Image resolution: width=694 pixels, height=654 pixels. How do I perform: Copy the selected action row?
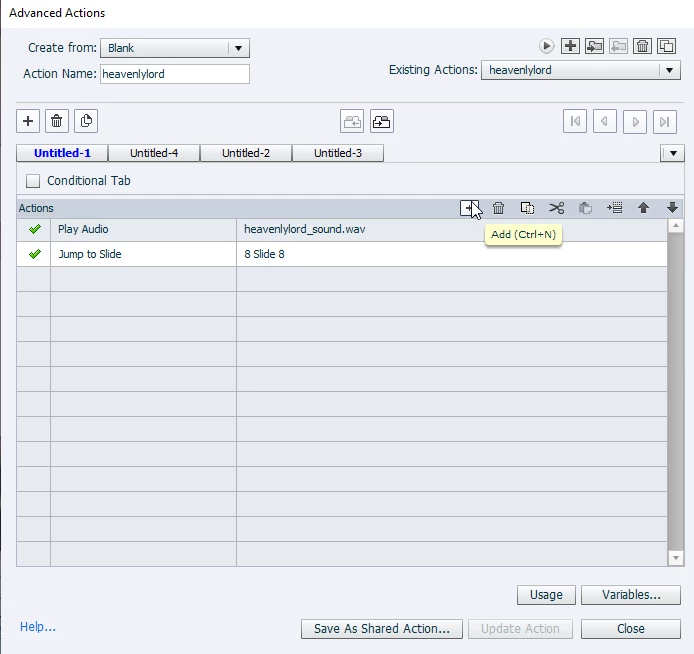click(527, 208)
